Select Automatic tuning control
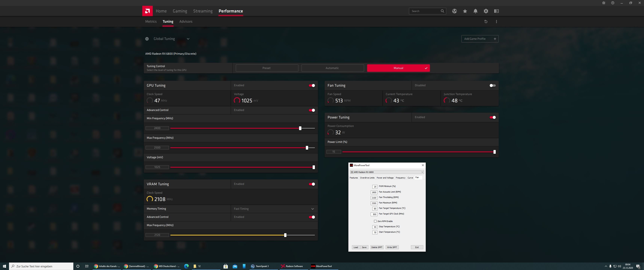Image resolution: width=644 pixels, height=270 pixels. 332,68
